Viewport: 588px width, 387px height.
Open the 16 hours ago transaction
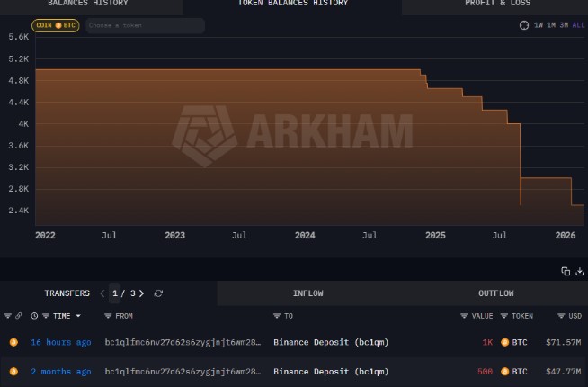pos(61,342)
